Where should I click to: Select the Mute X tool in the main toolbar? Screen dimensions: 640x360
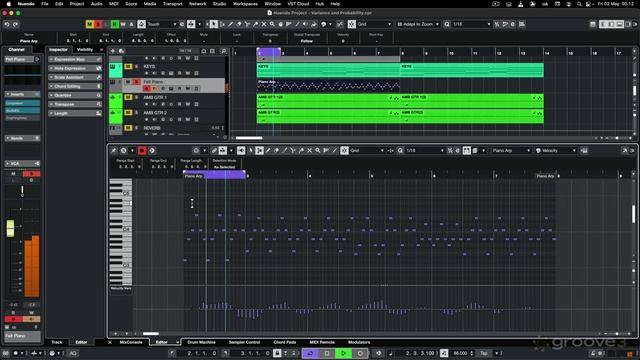point(264,24)
